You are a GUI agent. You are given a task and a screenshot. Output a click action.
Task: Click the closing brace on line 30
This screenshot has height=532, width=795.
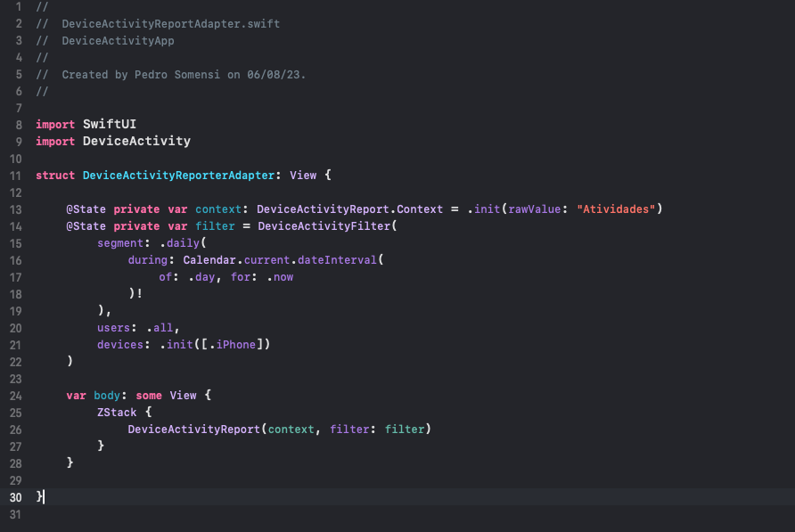pos(39,496)
